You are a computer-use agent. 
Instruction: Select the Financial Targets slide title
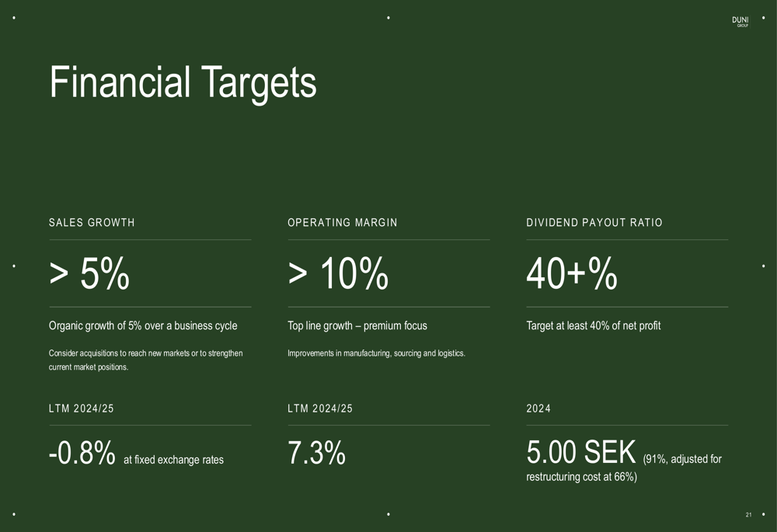point(183,82)
